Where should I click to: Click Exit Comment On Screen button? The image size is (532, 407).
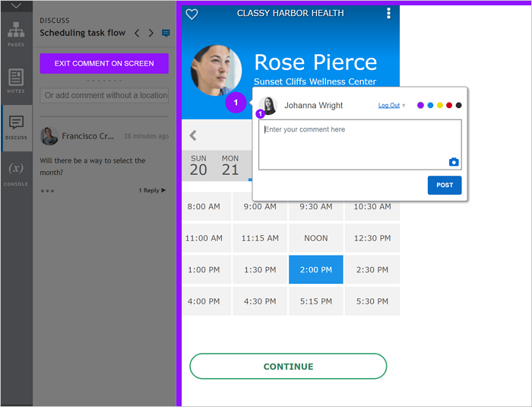click(104, 64)
